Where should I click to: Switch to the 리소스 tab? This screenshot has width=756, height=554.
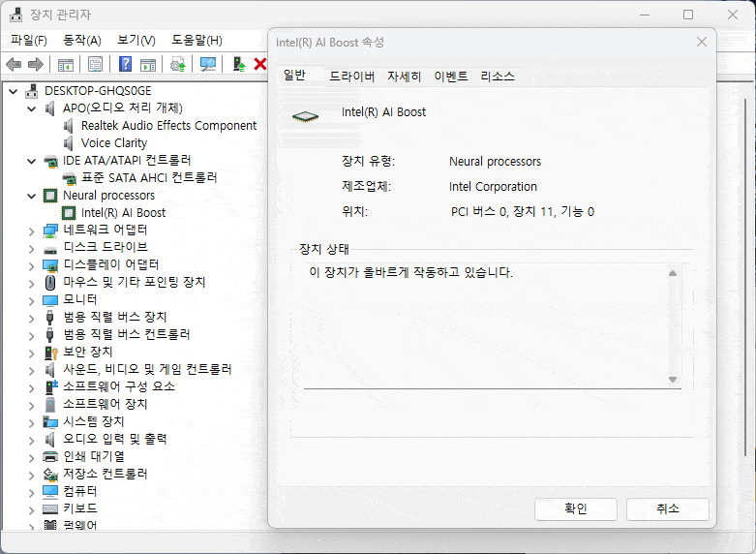click(498, 77)
